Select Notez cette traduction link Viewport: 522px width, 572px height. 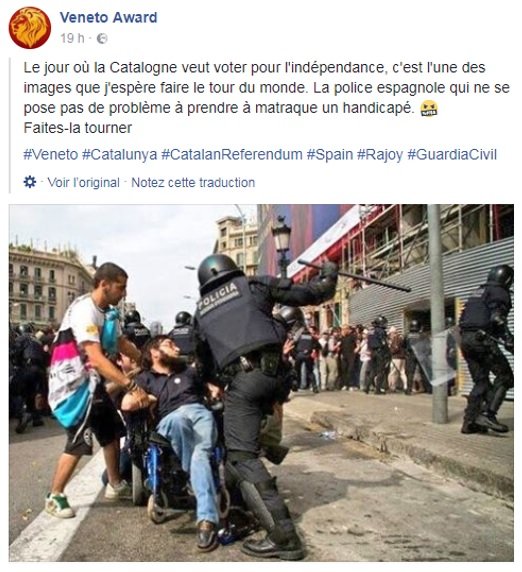193,182
